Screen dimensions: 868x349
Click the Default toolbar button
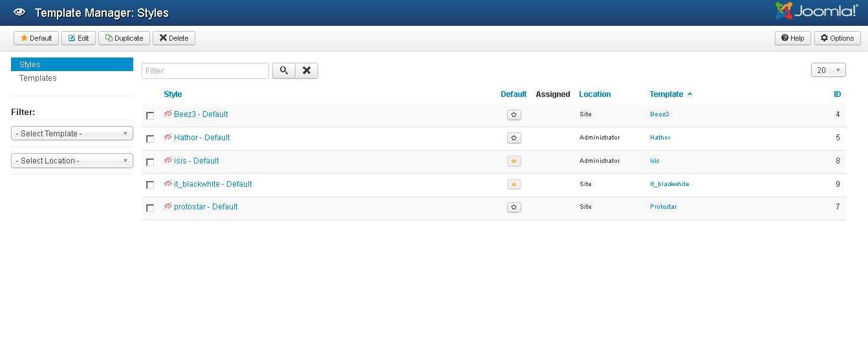[x=36, y=38]
